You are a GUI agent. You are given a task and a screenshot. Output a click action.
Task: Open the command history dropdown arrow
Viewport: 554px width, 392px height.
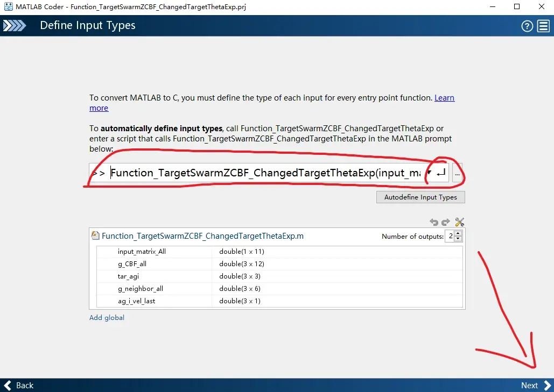pos(429,173)
